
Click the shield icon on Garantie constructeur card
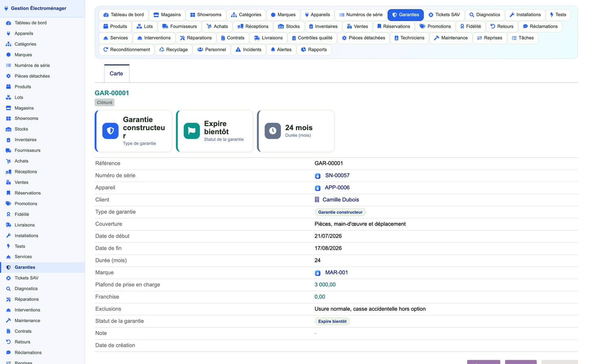point(110,131)
